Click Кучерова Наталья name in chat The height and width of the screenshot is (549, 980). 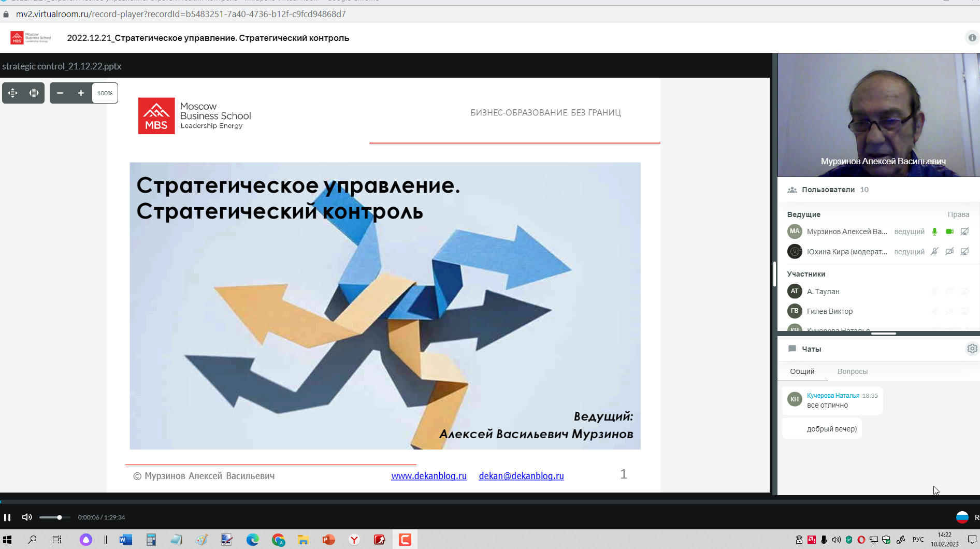[833, 396]
